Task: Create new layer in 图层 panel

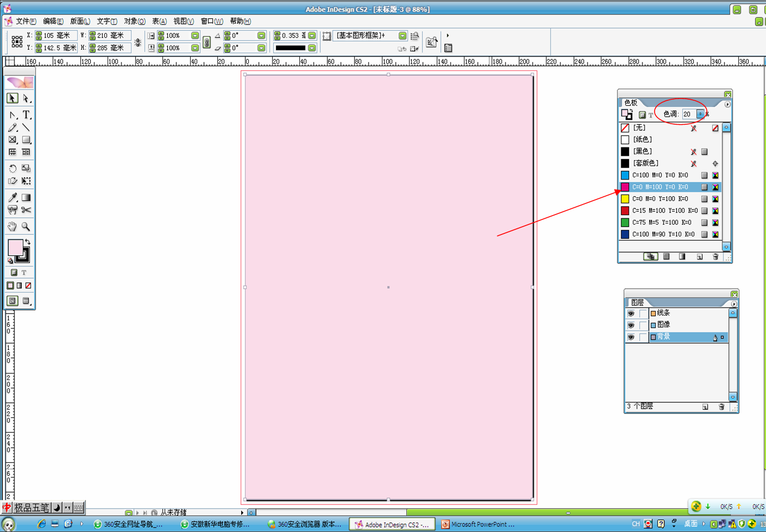Action: (x=705, y=407)
